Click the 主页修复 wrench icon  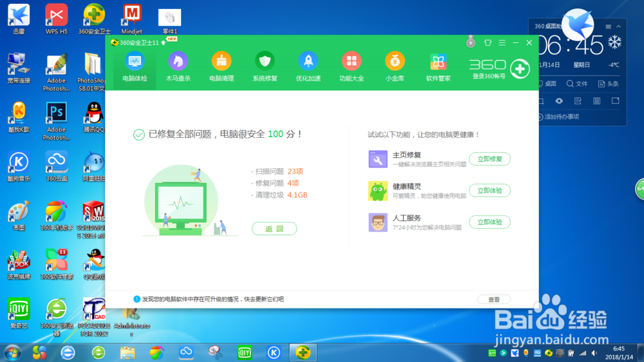coord(378,159)
